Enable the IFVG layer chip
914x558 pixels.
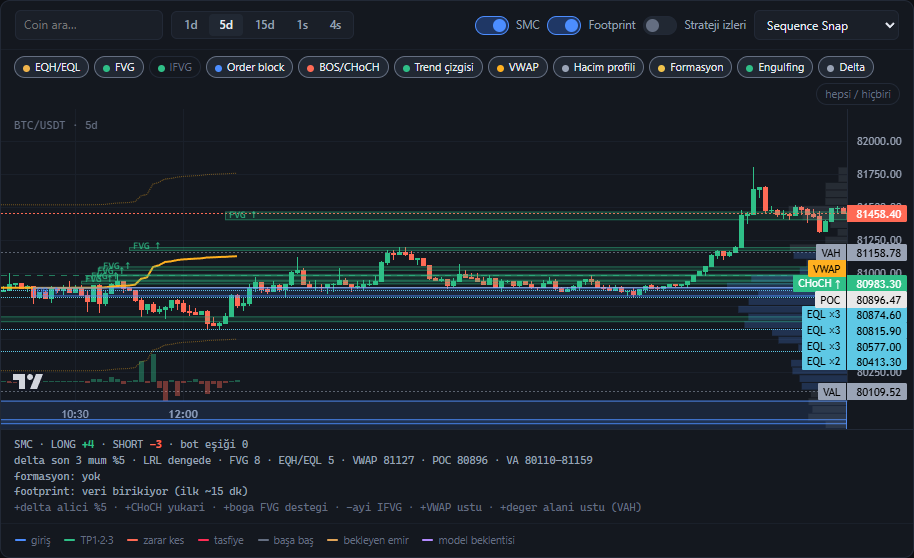(x=175, y=67)
